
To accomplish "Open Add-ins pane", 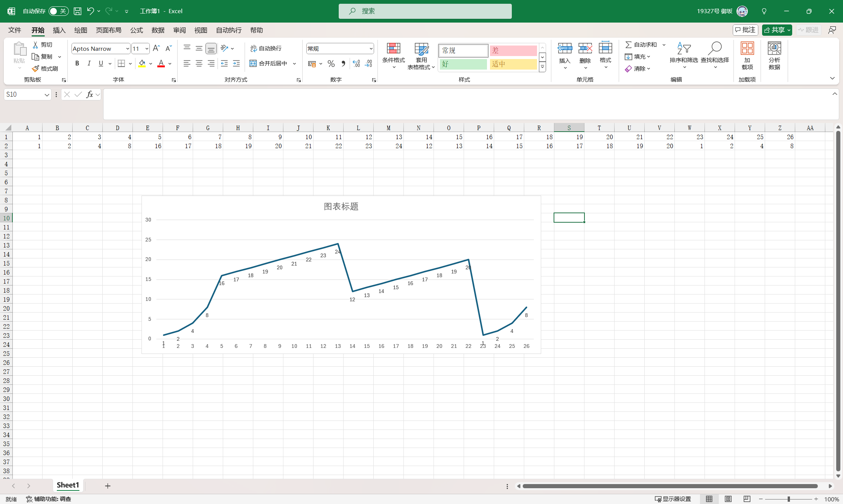I will [x=747, y=56].
